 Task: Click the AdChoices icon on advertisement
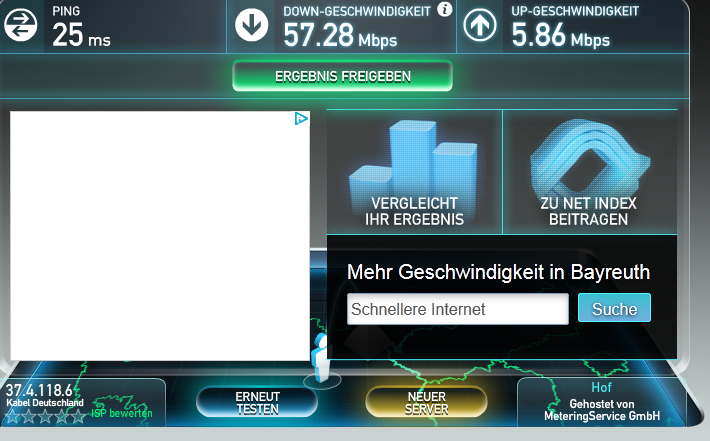click(x=301, y=119)
